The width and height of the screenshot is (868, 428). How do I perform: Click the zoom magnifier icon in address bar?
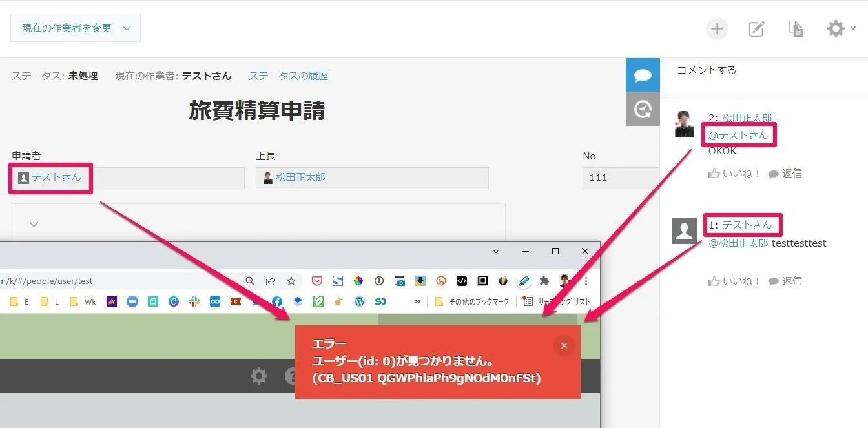click(250, 281)
